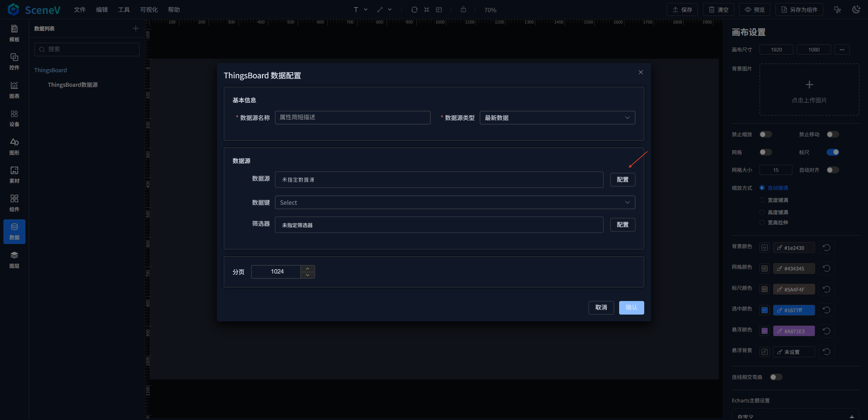Viewport: 868px width, 420px height.
Task: Open the 模板 templates sidebar panel
Action: (x=14, y=34)
